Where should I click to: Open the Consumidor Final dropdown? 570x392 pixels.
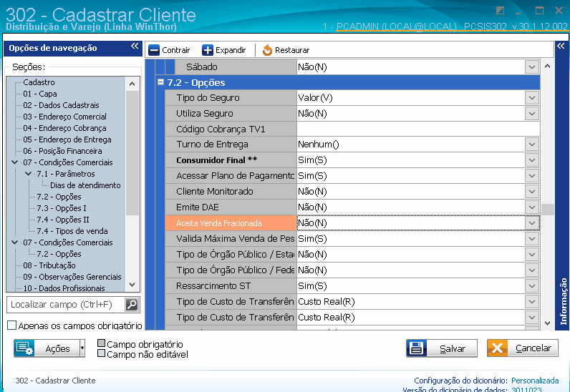[x=532, y=160]
